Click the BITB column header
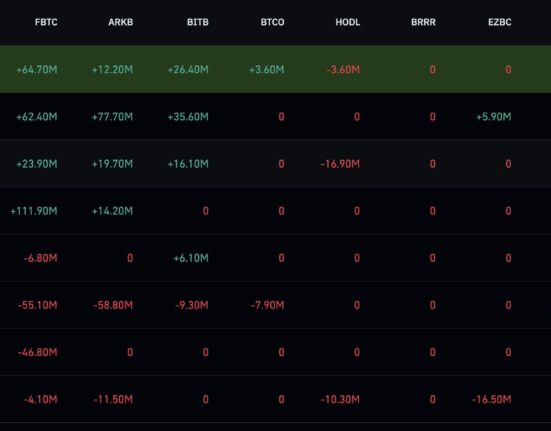 pyautogui.click(x=198, y=22)
